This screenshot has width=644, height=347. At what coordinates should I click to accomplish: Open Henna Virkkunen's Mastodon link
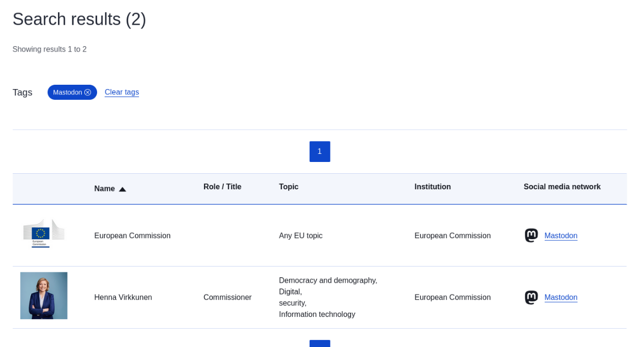click(x=561, y=297)
